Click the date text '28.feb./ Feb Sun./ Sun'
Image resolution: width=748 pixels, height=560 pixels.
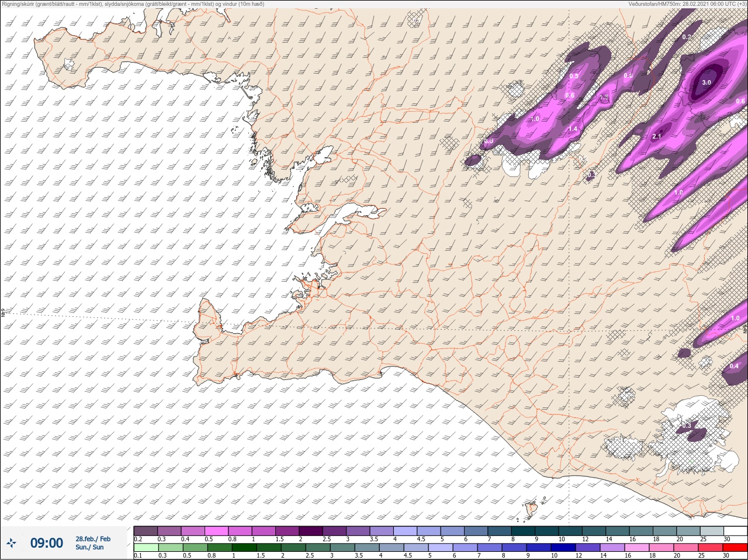pyautogui.click(x=92, y=543)
